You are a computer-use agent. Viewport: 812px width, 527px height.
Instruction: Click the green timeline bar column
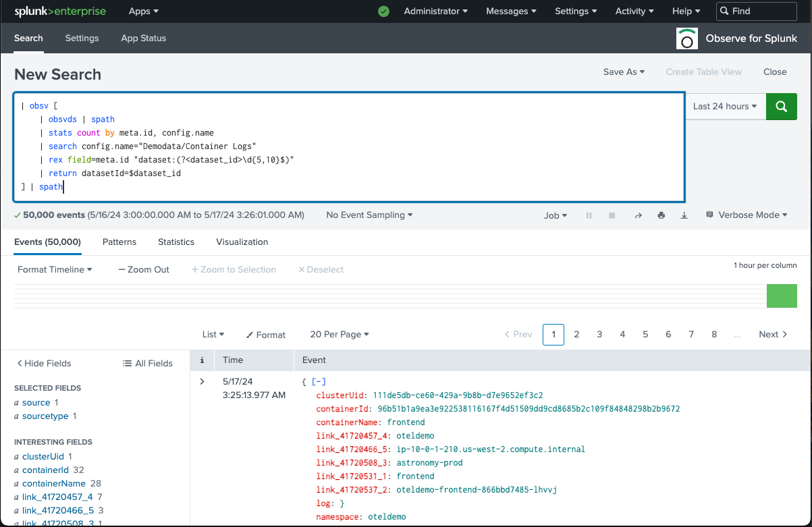(782, 296)
